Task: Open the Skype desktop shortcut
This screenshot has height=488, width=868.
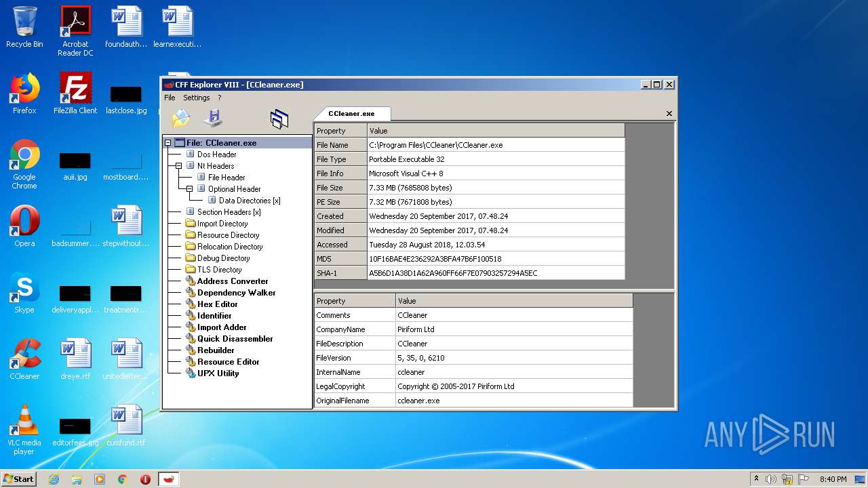Action: (24, 293)
